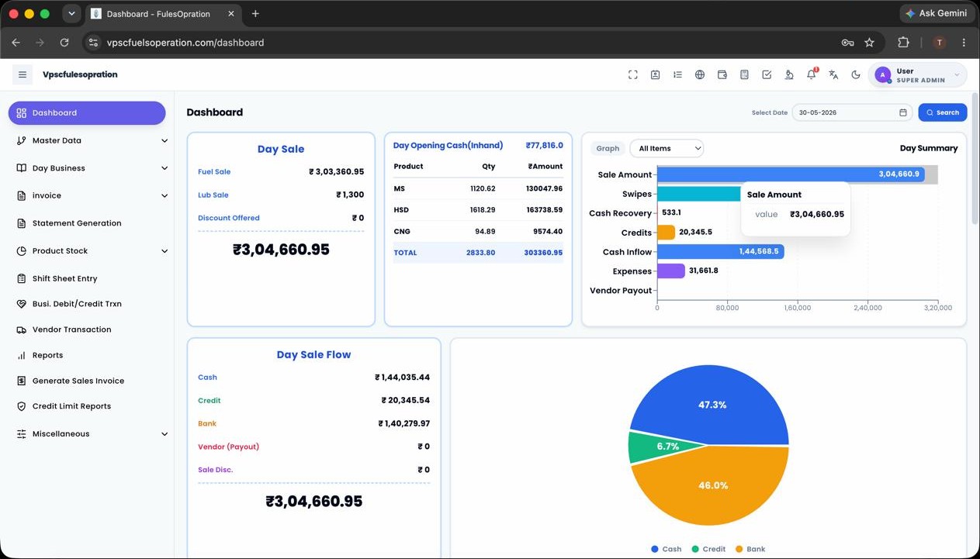
Task: Open the numbered list icon in header
Action: (677, 74)
